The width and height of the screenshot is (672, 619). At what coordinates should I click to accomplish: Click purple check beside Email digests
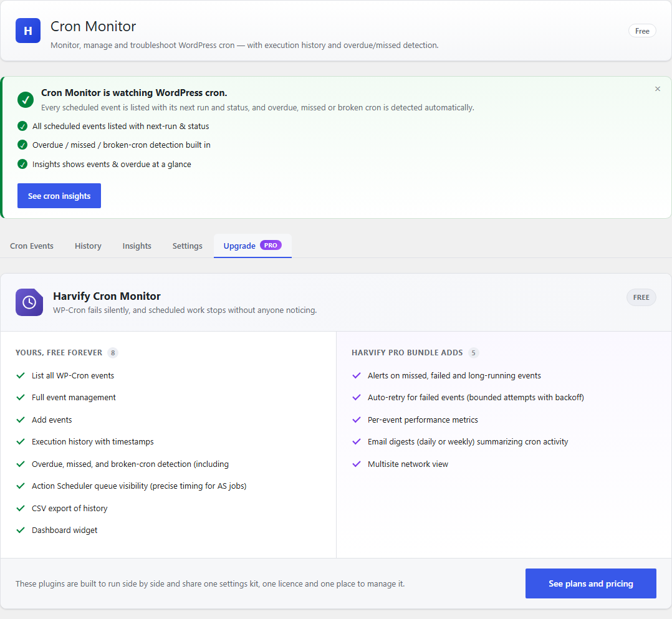click(x=357, y=441)
